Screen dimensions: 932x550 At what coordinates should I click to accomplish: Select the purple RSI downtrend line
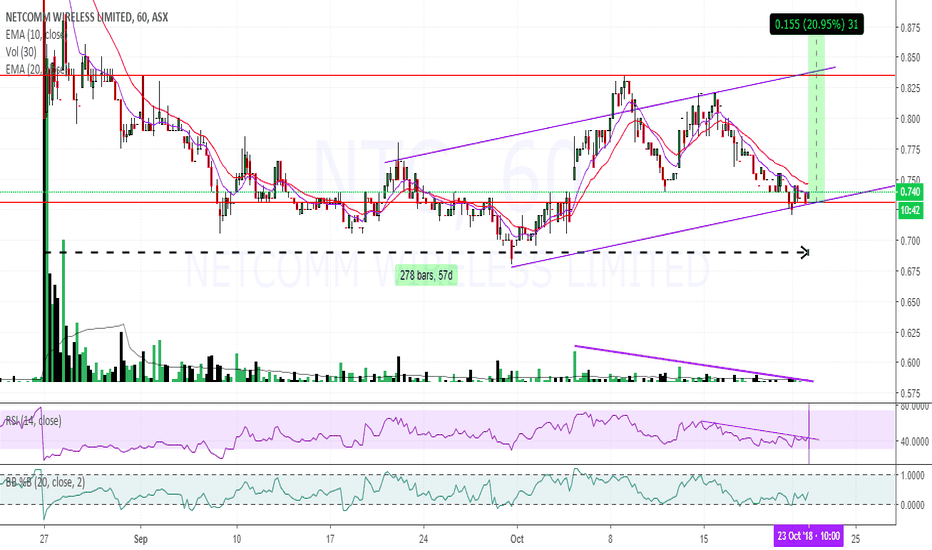760,430
